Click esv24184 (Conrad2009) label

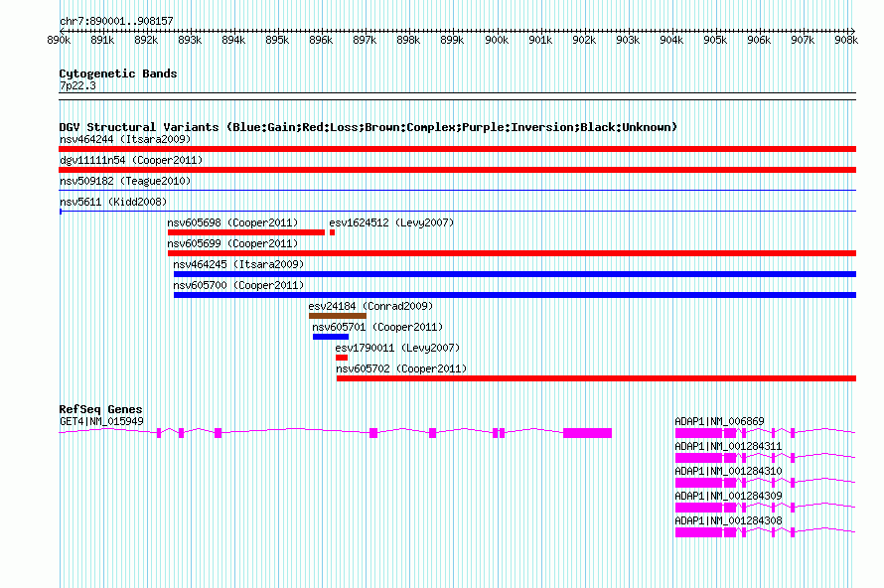(x=370, y=306)
